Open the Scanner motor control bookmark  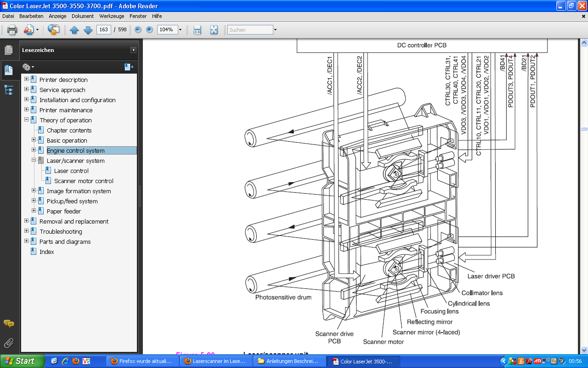[84, 181]
